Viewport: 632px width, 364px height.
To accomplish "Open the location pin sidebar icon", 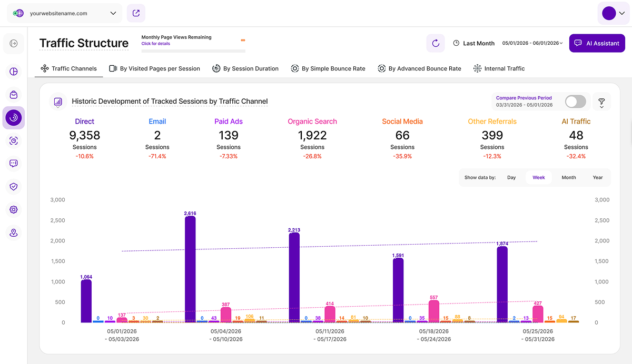I will coord(14,232).
